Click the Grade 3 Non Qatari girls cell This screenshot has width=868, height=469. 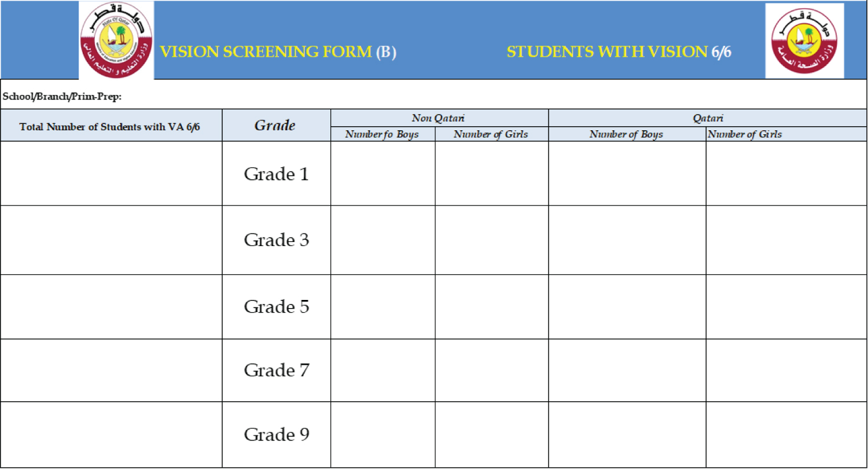(x=492, y=240)
